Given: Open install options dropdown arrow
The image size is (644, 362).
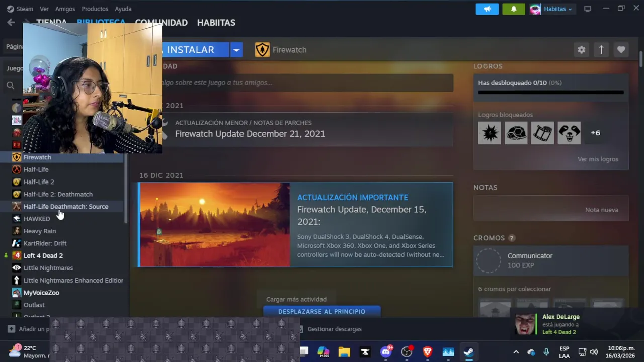Looking at the screenshot, I should coord(236,50).
